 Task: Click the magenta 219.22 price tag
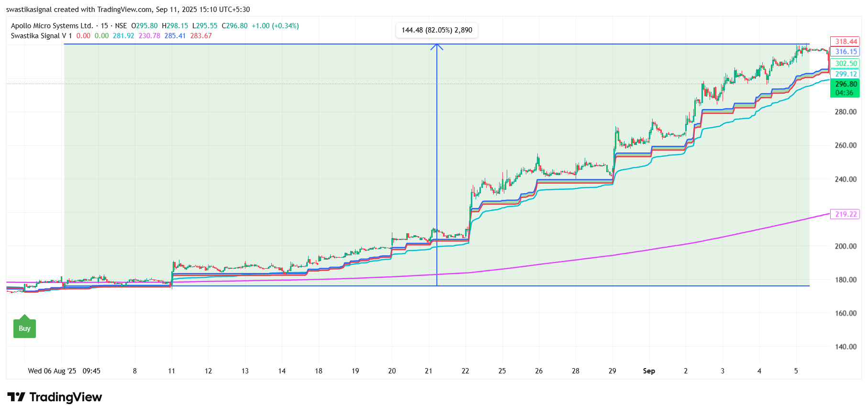coord(846,214)
